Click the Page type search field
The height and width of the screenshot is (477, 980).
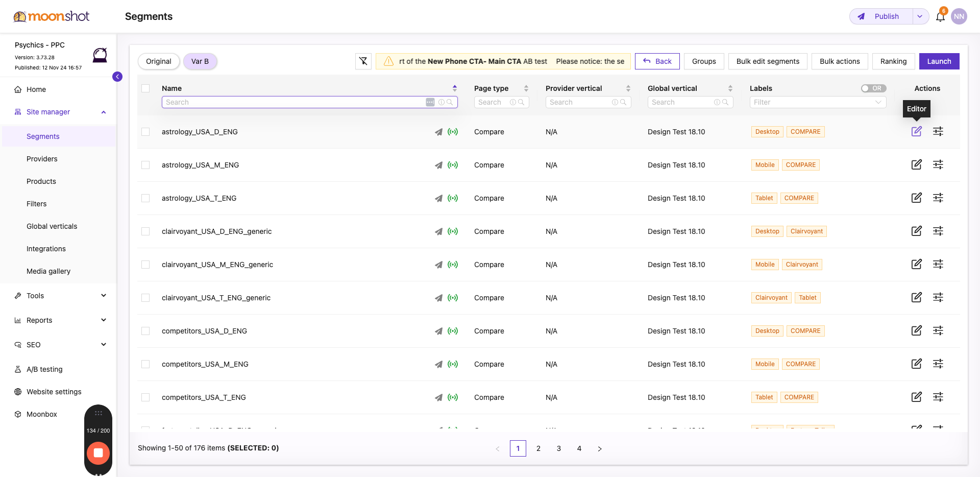pos(501,102)
